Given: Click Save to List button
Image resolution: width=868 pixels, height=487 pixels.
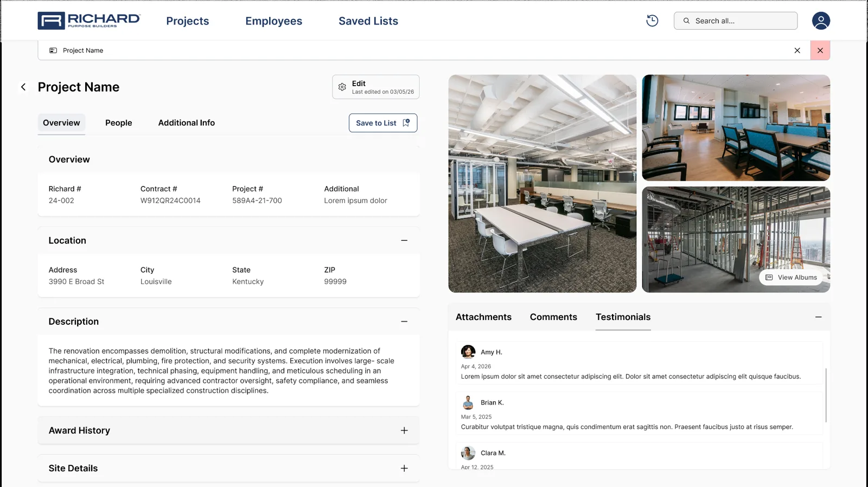Looking at the screenshot, I should pos(383,123).
